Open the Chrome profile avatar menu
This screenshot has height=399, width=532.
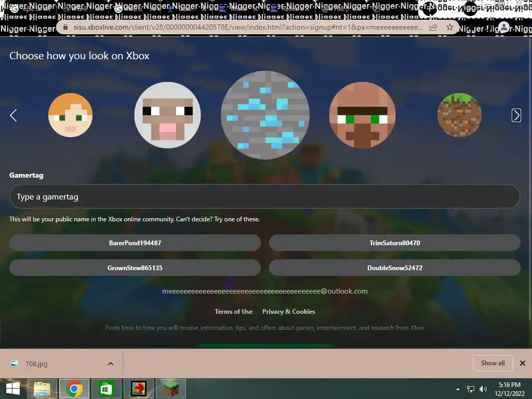(504, 27)
